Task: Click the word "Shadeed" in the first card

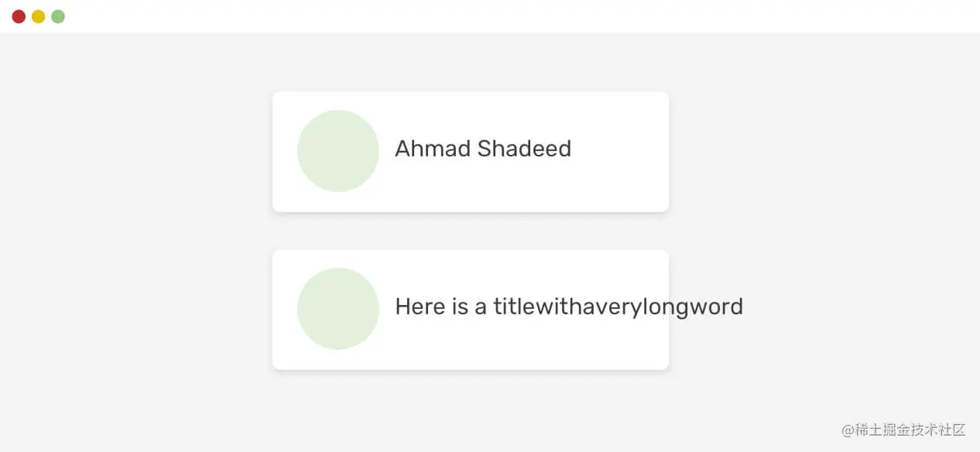Action: point(525,149)
